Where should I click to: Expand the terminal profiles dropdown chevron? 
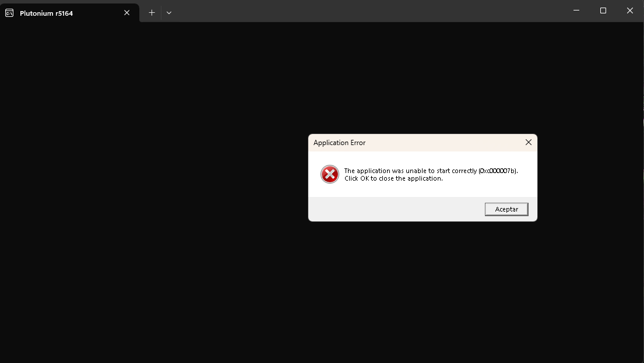(x=169, y=13)
